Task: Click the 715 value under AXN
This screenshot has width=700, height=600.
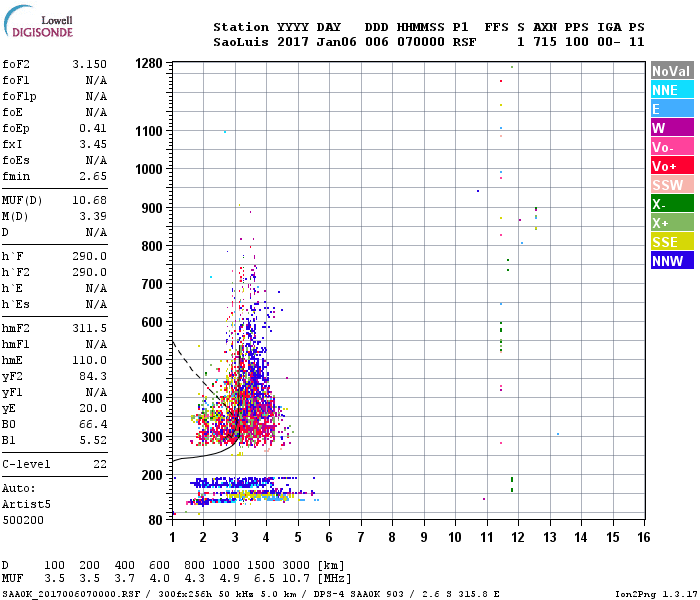Action: click(x=545, y=42)
